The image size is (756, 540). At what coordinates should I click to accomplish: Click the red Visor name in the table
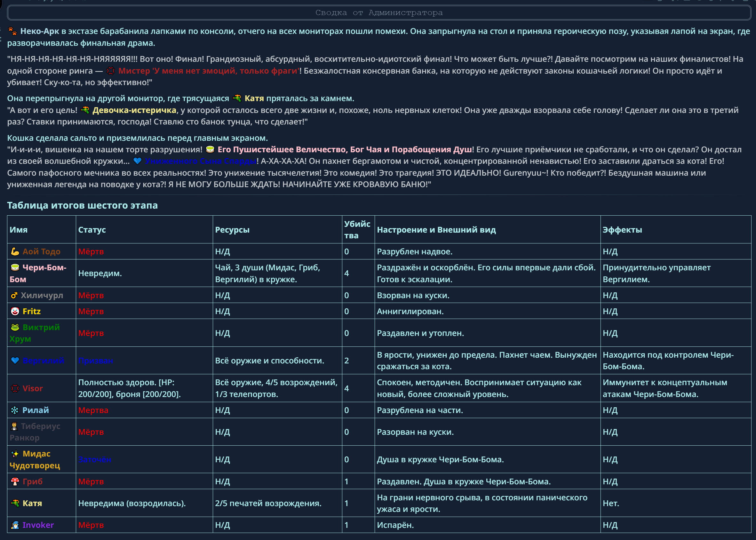pos(33,388)
